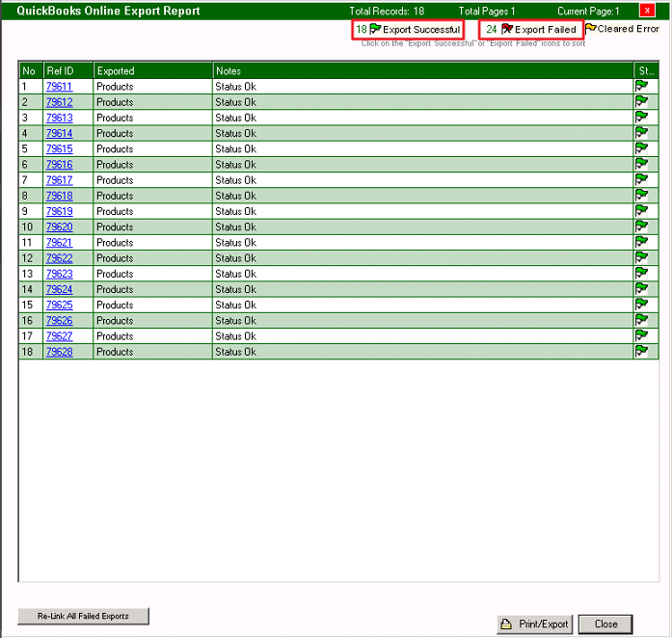The height and width of the screenshot is (638, 672).
Task: Click the printer icon on Print/Export
Action: coord(506,624)
